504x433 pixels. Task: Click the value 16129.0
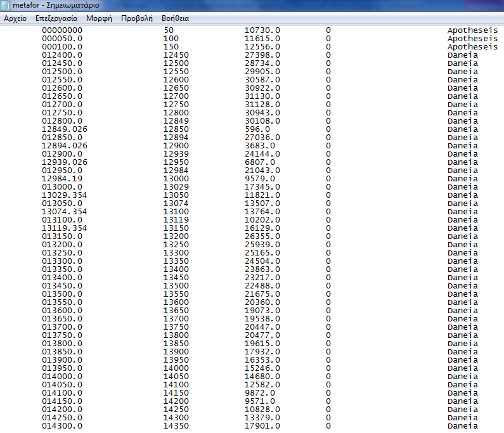pos(262,228)
